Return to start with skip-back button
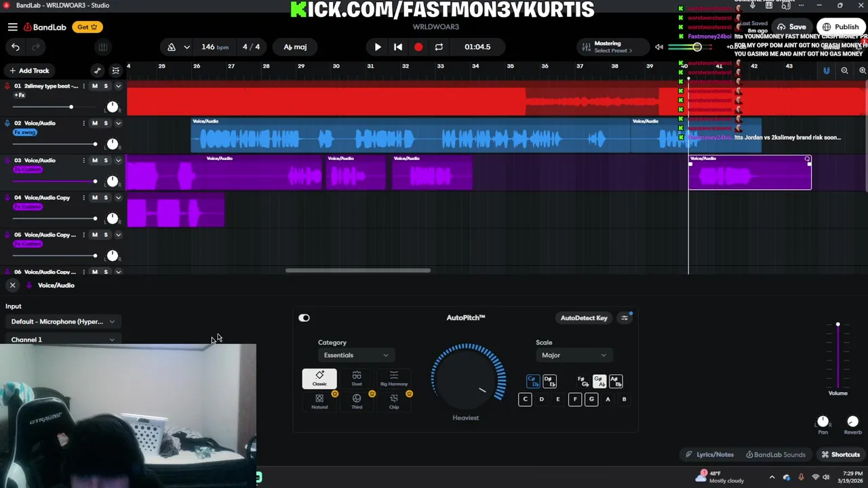868x488 pixels. point(398,47)
